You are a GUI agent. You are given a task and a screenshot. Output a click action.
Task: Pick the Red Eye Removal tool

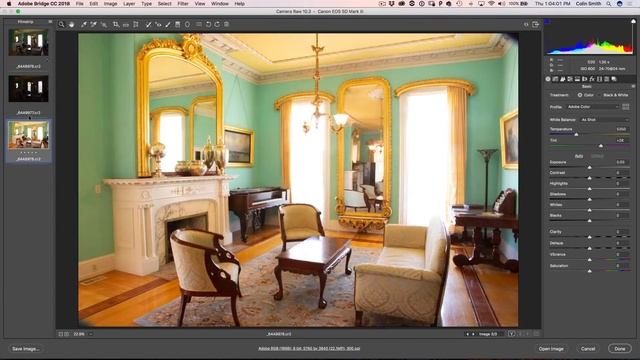pyautogui.click(x=158, y=24)
